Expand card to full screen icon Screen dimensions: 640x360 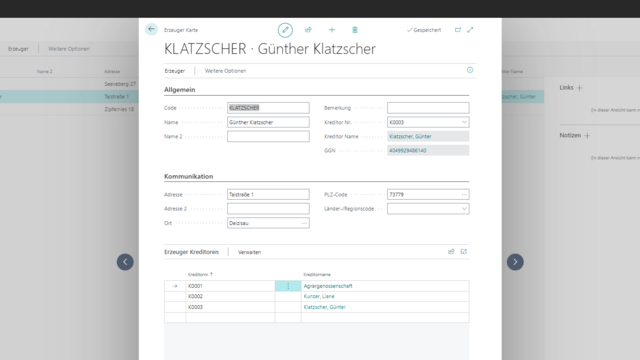pos(470,30)
